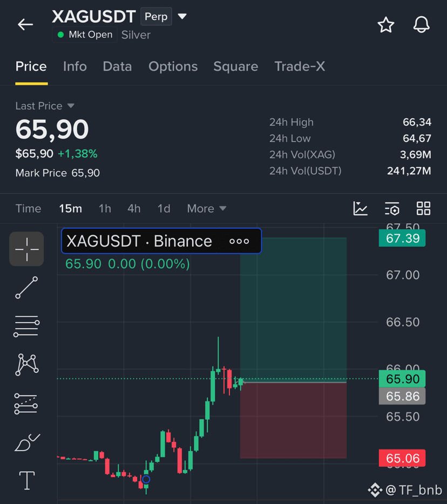447x504 pixels.
Task: Select the 1d chart interval
Action: pos(164,209)
